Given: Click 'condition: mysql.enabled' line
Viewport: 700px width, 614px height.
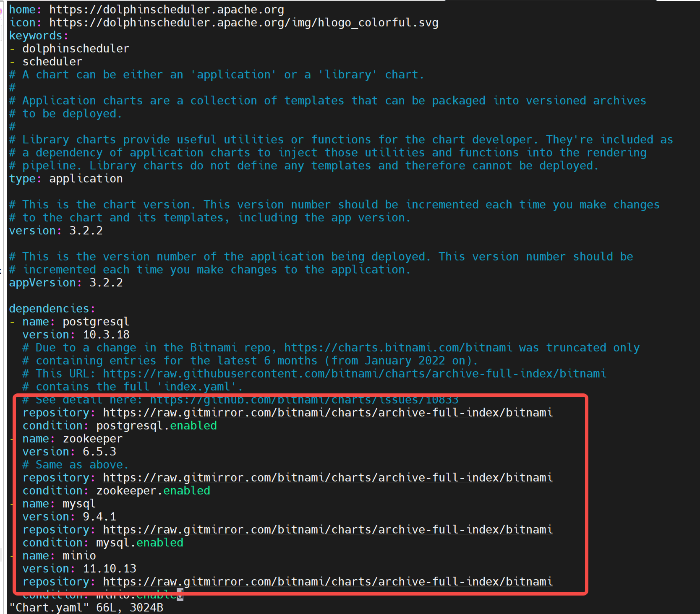Looking at the screenshot, I should click(x=103, y=543).
